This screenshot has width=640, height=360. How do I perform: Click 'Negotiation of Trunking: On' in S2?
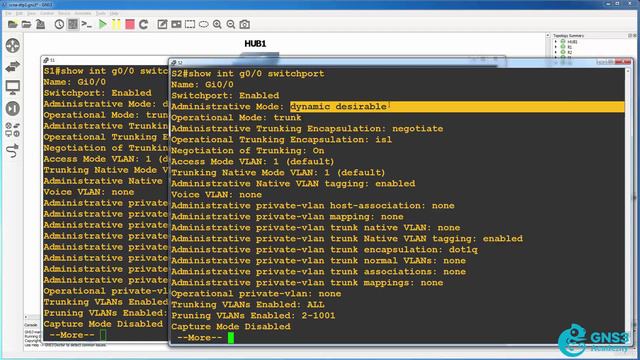(x=247, y=151)
